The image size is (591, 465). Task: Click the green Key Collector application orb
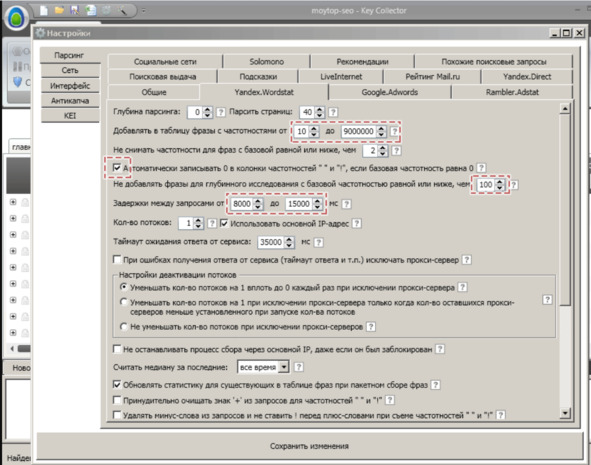[16, 18]
